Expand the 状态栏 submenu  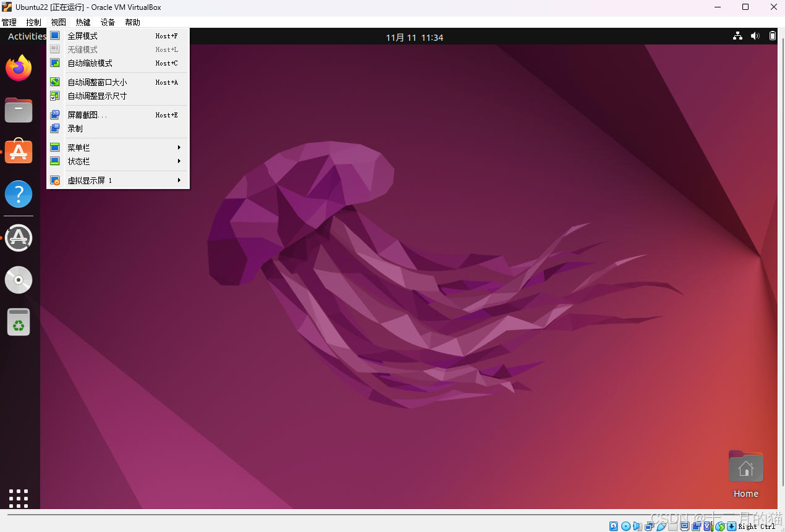(117, 161)
